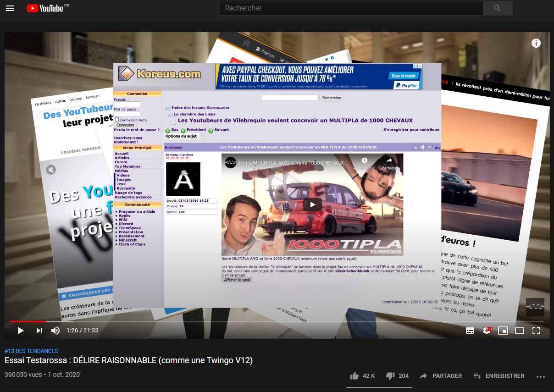The width and height of the screenshot is (554, 392).
Task: Toggle subtitles on the player
Action: pyautogui.click(x=470, y=330)
